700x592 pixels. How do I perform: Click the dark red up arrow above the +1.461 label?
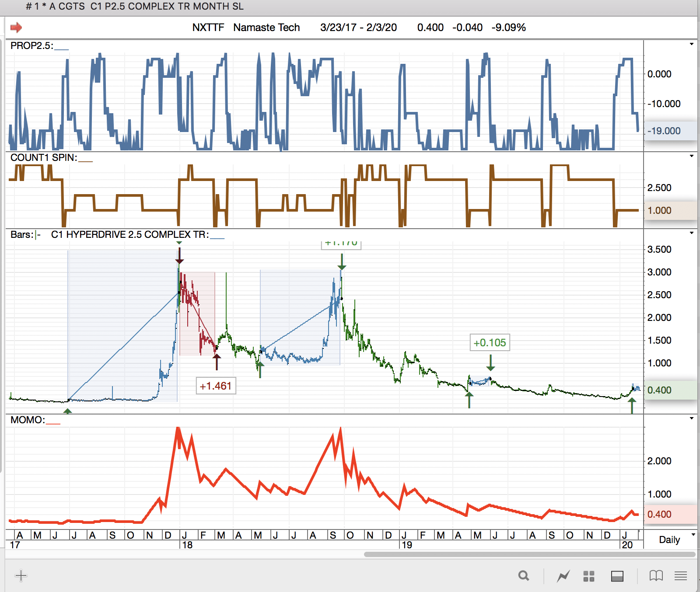click(x=217, y=362)
